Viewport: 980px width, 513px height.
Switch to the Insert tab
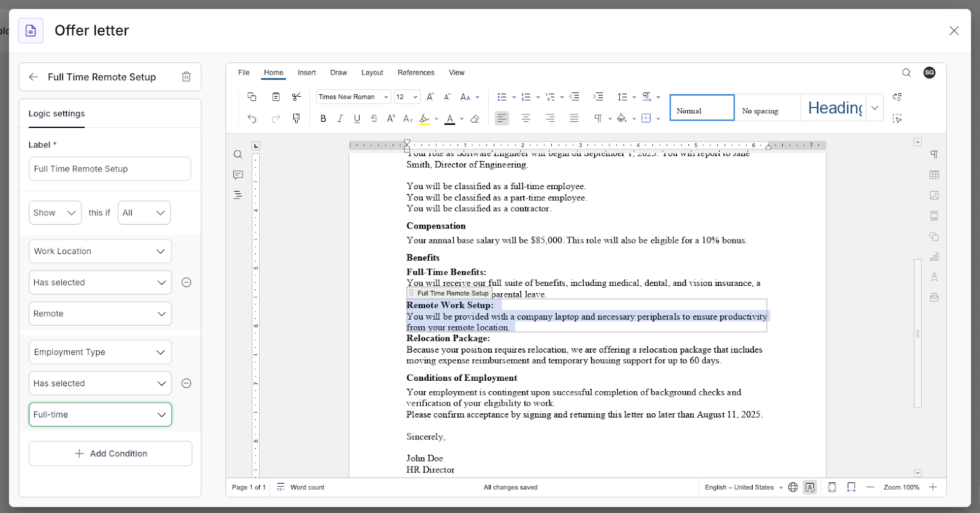pos(306,73)
